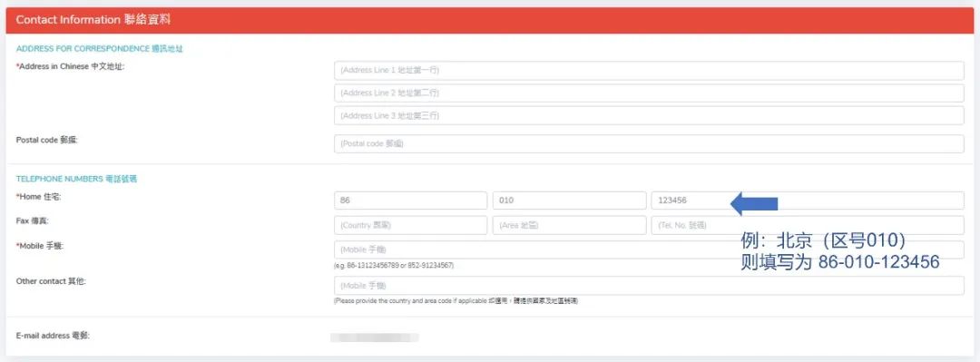
Task: Click the Address in Chinese field label
Action: click(x=71, y=67)
